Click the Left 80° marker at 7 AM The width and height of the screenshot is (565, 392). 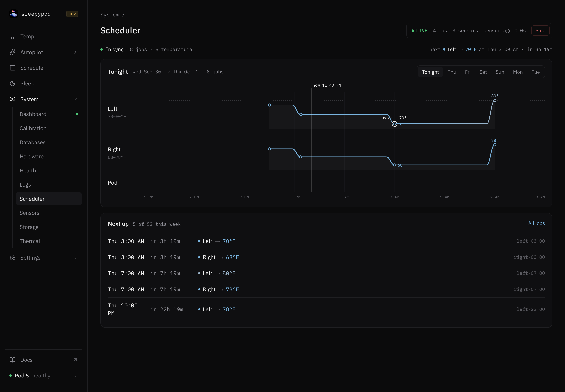495,100
